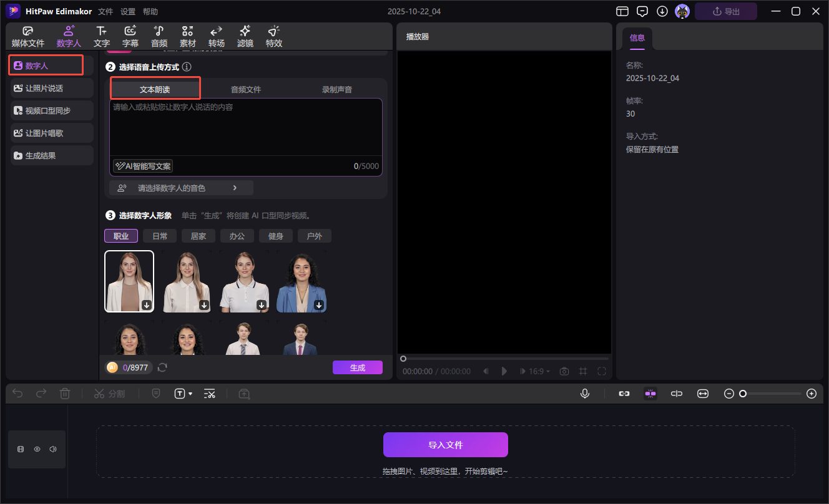829x504 pixels.
Task: Take a snapshot with the camera icon
Action: pos(564,371)
